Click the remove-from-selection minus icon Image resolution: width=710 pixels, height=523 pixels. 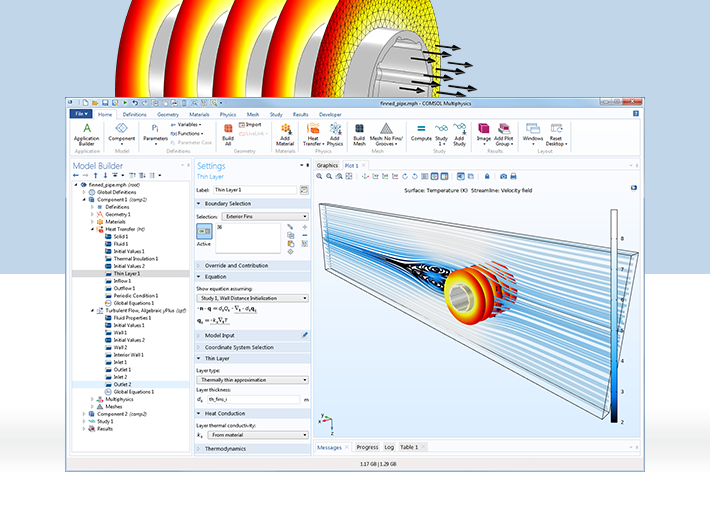click(305, 235)
